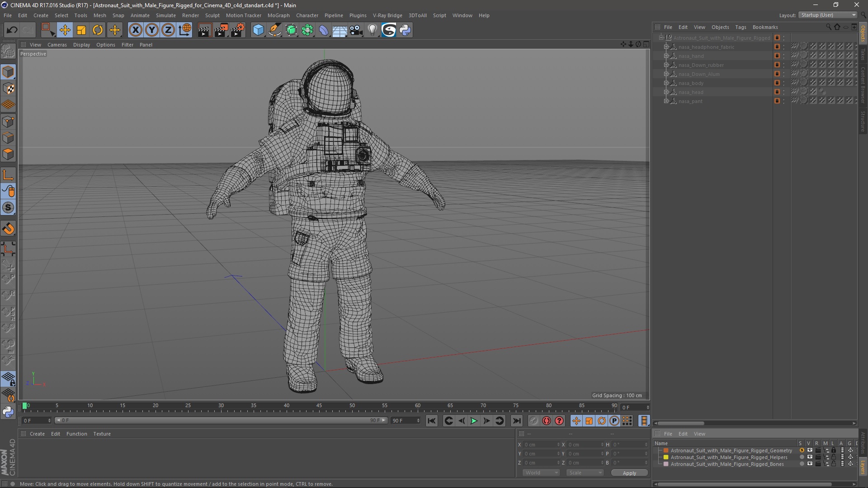Open viewport Cameras menu
This screenshot has height=488, width=868.
pyautogui.click(x=57, y=45)
